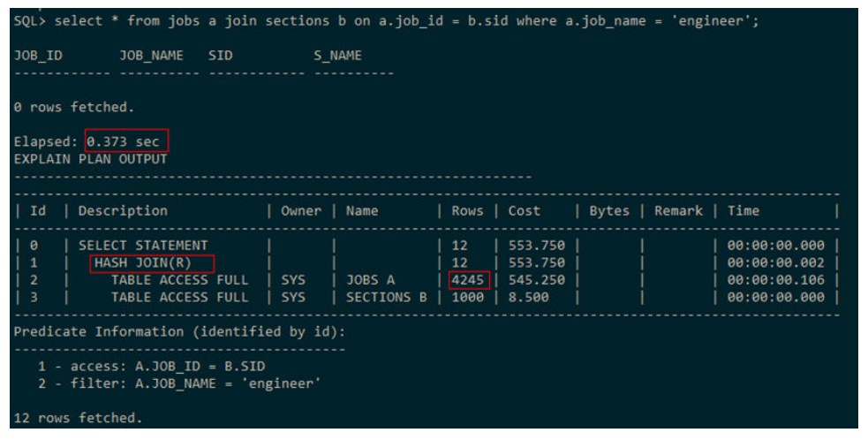Click the "0 rows fetched." message
868x440 pixels.
pos(74,107)
